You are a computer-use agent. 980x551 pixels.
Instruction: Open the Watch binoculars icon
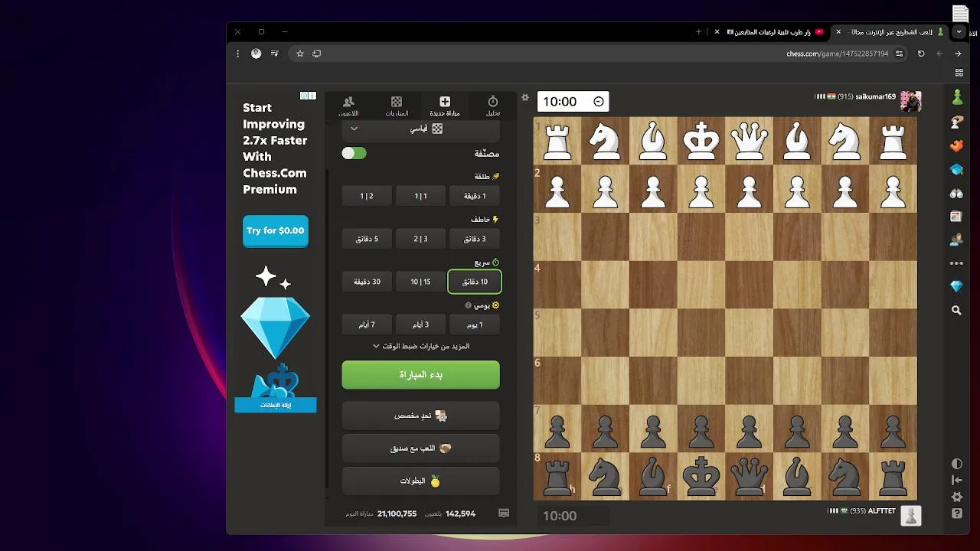click(x=957, y=194)
